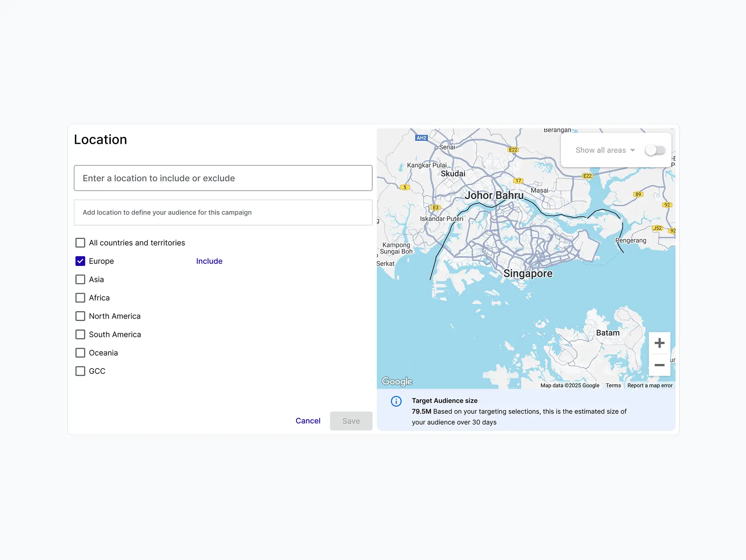The height and width of the screenshot is (560, 746).
Task: Open the Include option next to Europe
Action: click(x=209, y=261)
